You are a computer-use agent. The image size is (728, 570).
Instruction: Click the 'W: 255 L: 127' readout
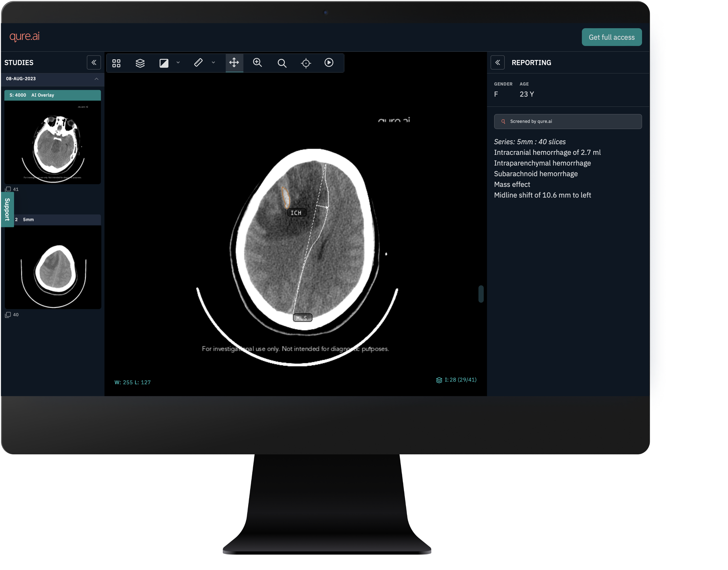click(132, 383)
